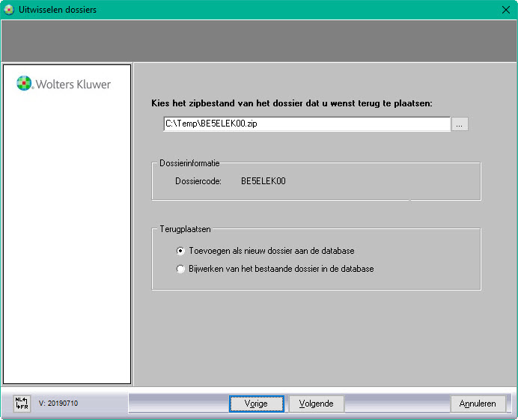Image resolution: width=518 pixels, height=420 pixels.
Task: Click the Dossiercode value BE5ELEK00
Action: pyautogui.click(x=263, y=181)
